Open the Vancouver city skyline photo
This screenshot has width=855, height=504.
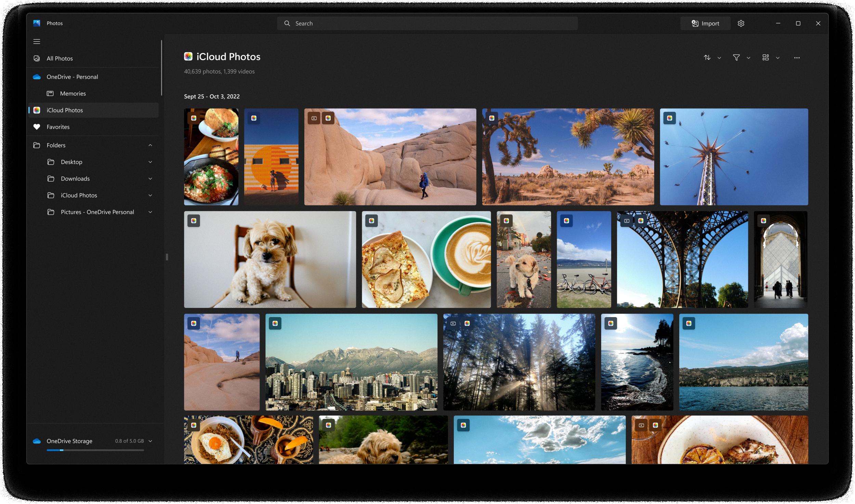click(351, 362)
